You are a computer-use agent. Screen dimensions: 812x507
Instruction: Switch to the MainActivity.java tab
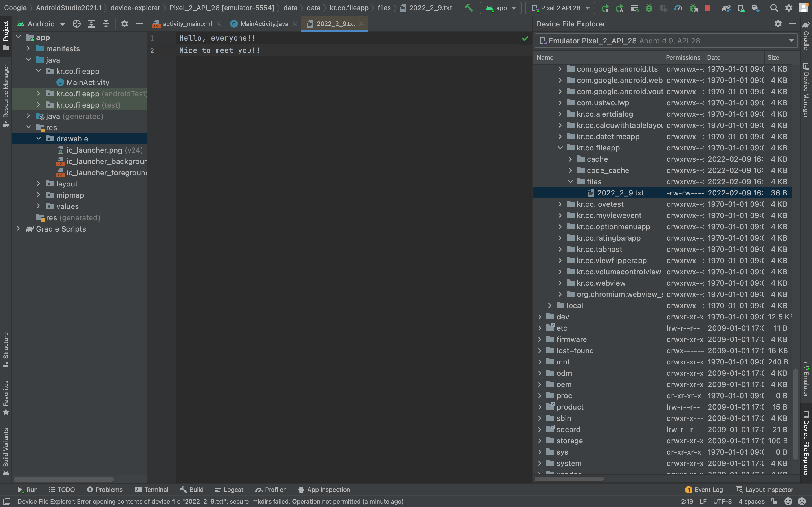[x=264, y=24]
